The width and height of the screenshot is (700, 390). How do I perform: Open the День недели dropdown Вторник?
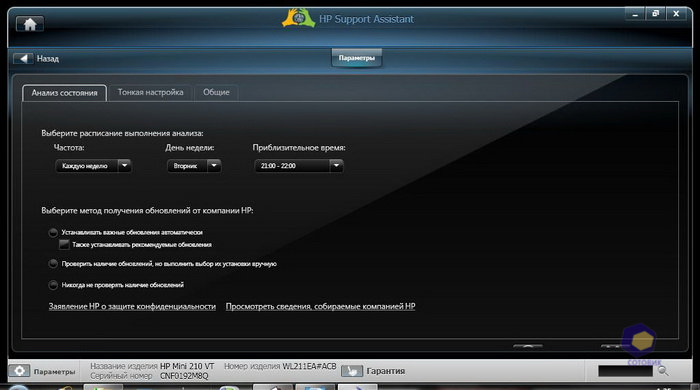194,166
